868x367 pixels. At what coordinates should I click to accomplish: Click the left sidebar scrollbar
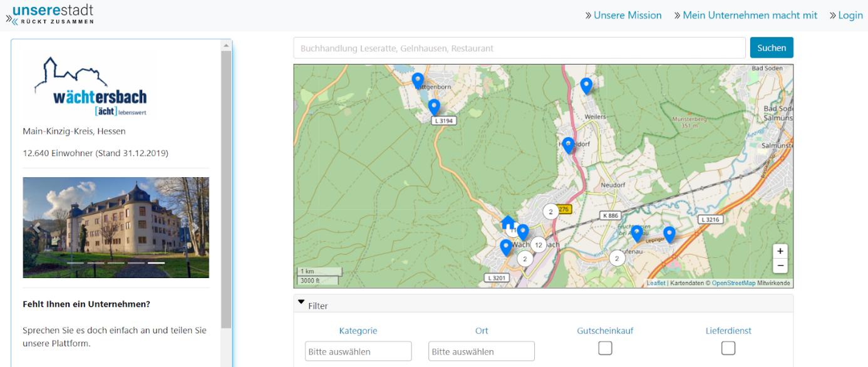click(x=226, y=188)
